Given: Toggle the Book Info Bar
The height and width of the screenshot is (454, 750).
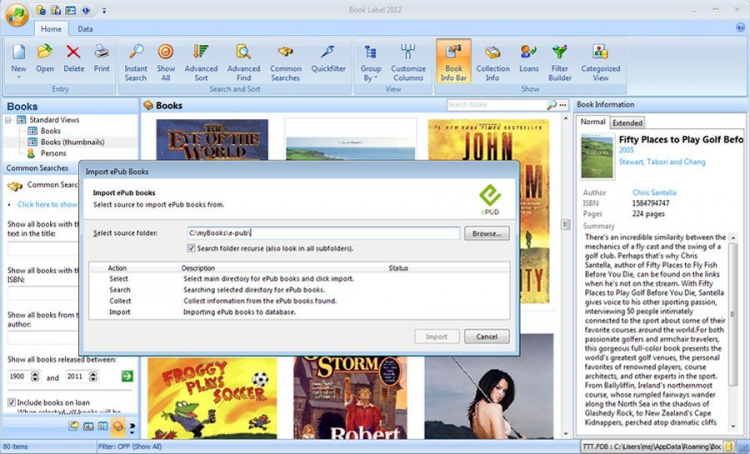Looking at the screenshot, I should [453, 61].
